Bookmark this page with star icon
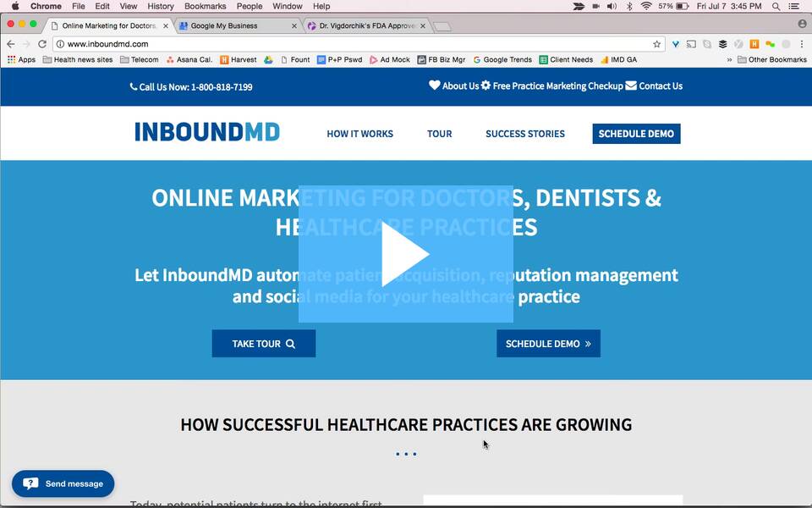812x508 pixels. (x=656, y=44)
